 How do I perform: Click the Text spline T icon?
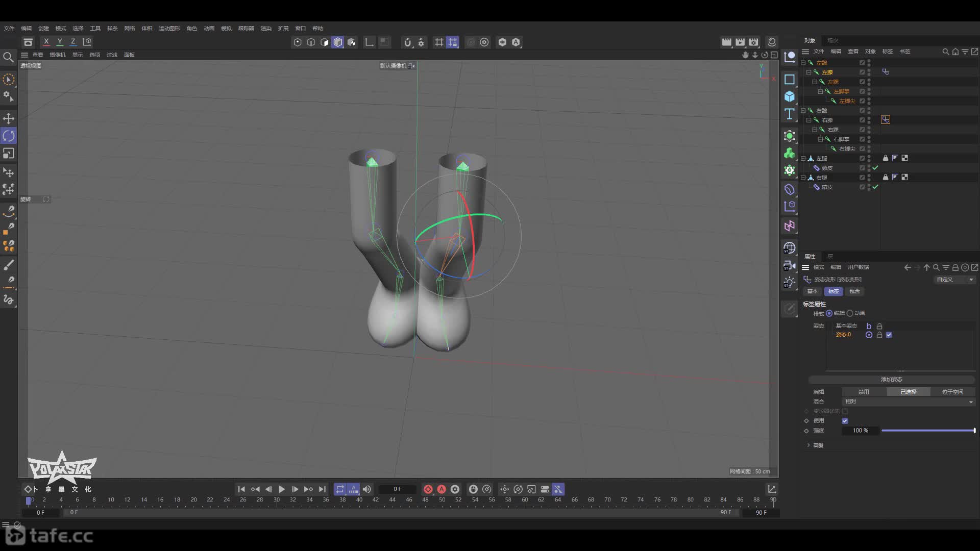790,114
